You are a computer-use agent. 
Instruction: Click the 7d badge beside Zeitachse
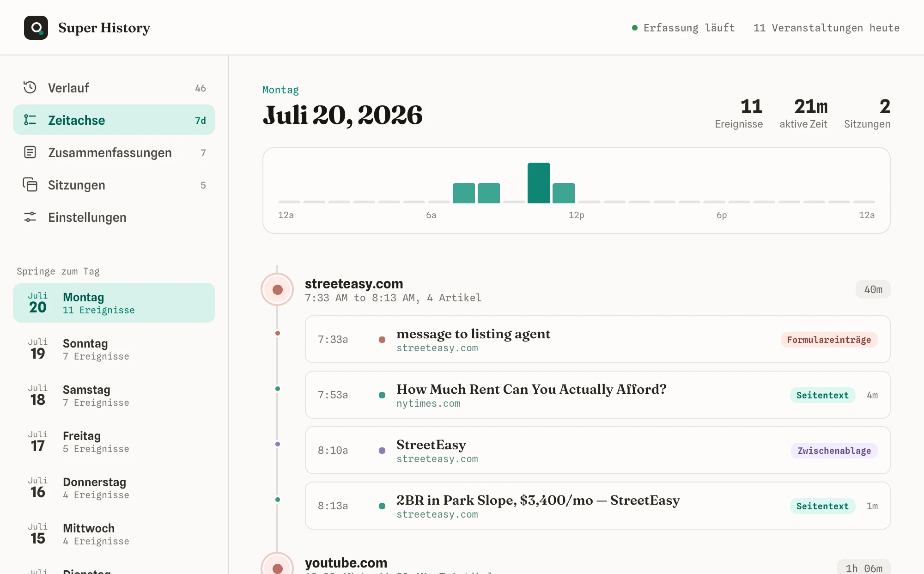(201, 120)
